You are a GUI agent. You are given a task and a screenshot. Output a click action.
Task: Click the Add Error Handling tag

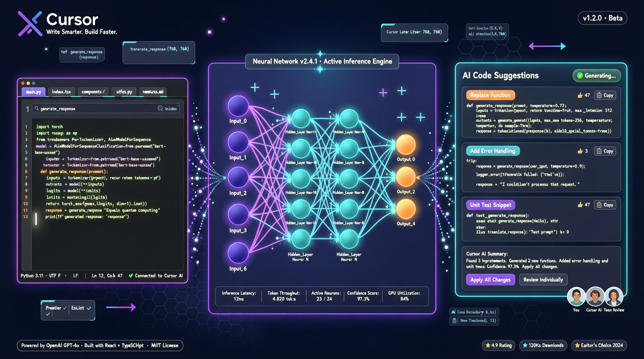pyautogui.click(x=493, y=151)
